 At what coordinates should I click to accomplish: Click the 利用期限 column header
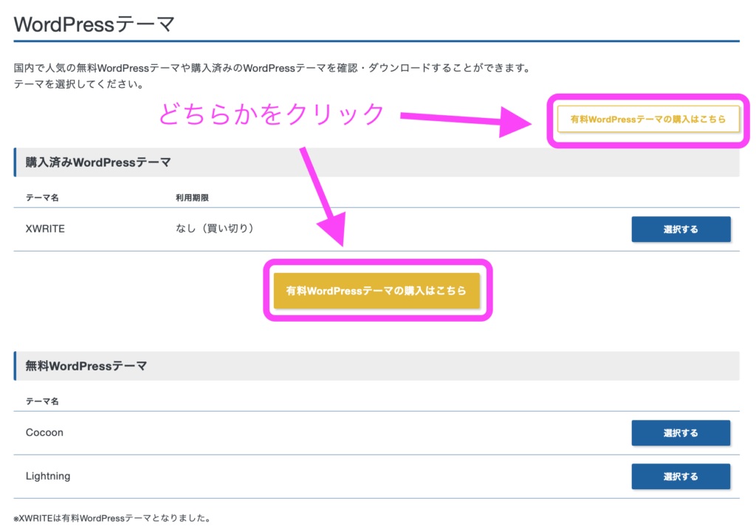click(192, 198)
